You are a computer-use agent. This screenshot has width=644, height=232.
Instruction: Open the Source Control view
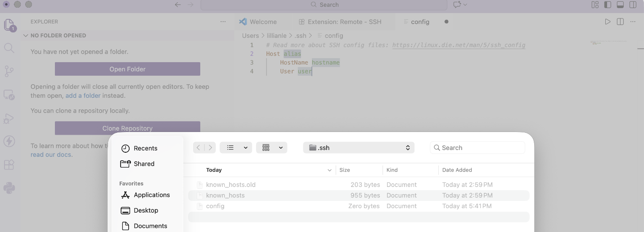pos(9,71)
